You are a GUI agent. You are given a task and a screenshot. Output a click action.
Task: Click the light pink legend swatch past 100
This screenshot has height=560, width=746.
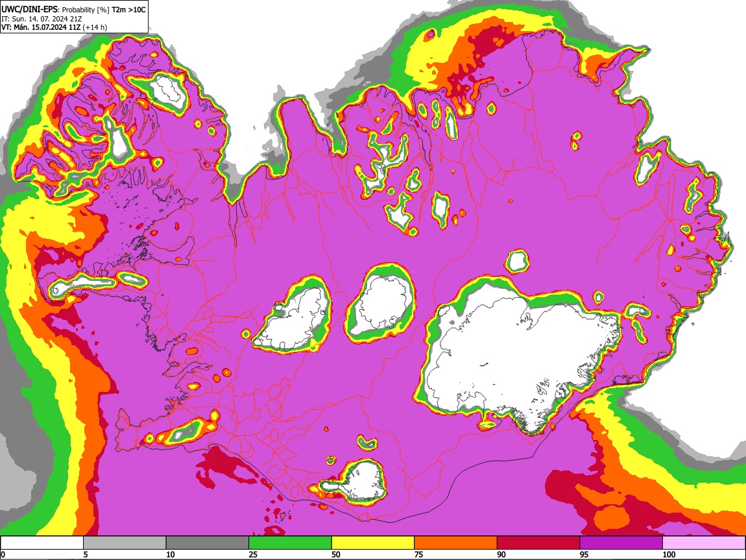pos(704,542)
